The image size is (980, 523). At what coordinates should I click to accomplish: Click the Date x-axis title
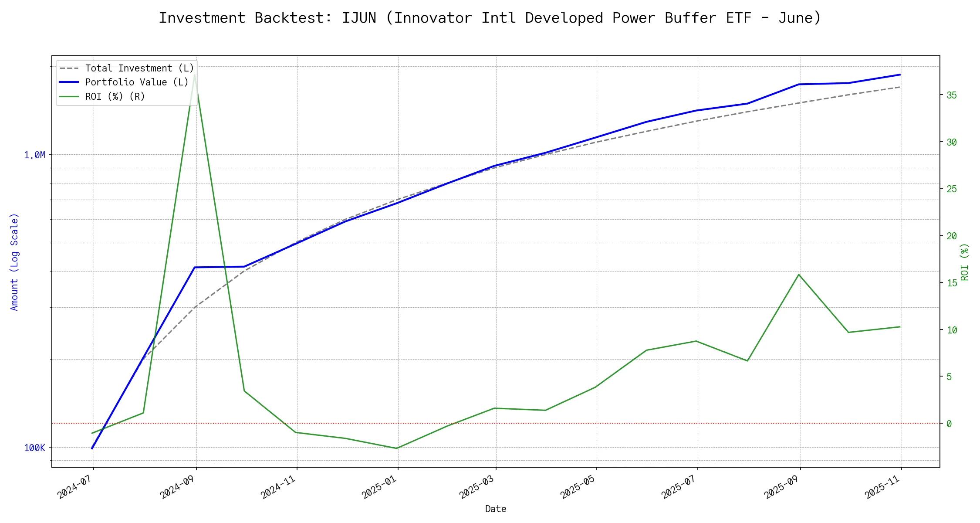[x=495, y=509]
